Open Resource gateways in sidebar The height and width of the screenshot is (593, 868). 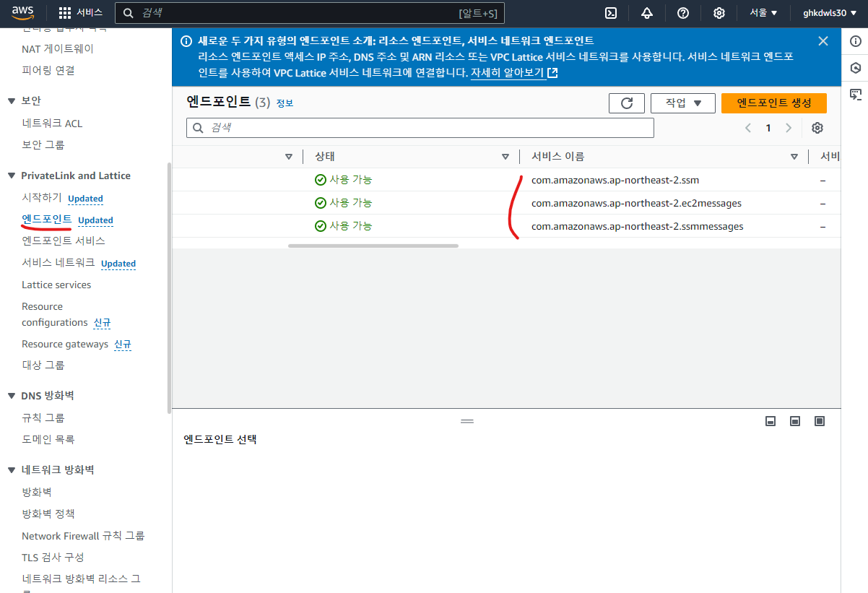pos(65,345)
